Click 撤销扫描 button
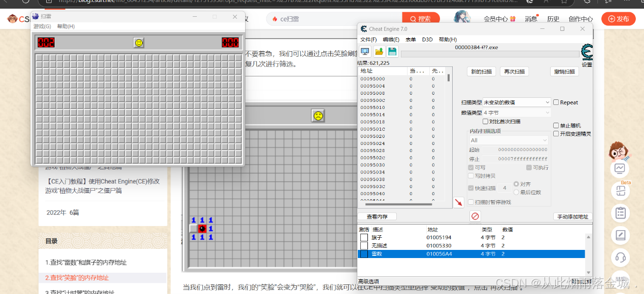The image size is (644, 294). tap(565, 71)
